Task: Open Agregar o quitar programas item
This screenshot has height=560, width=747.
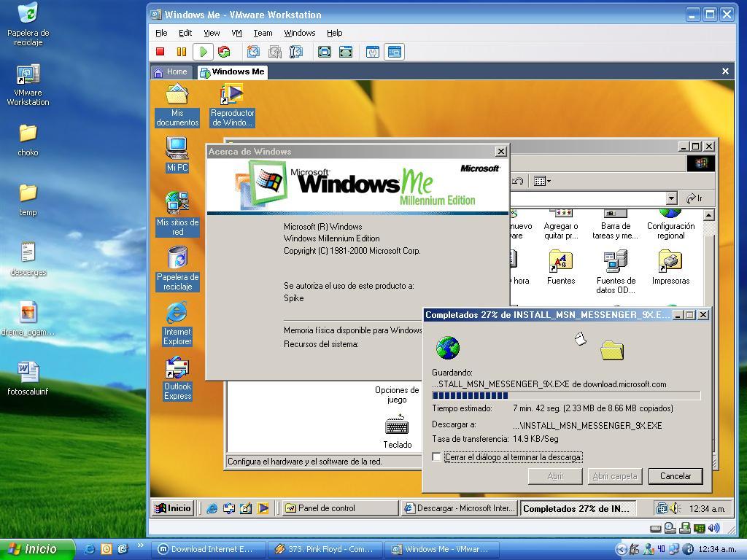Action: [561, 225]
